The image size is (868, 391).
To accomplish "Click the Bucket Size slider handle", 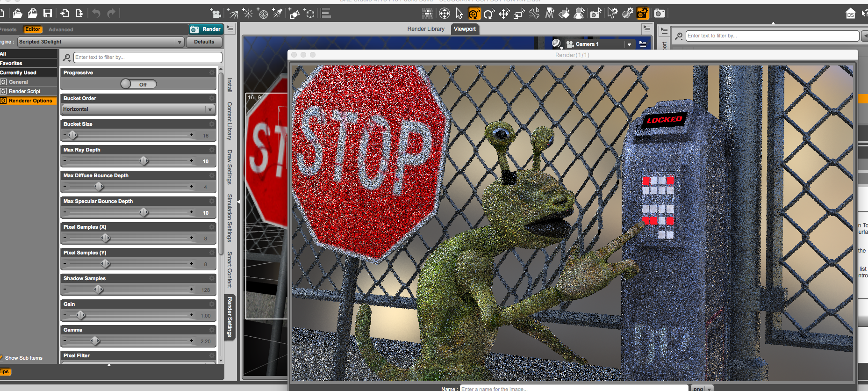I will (73, 135).
